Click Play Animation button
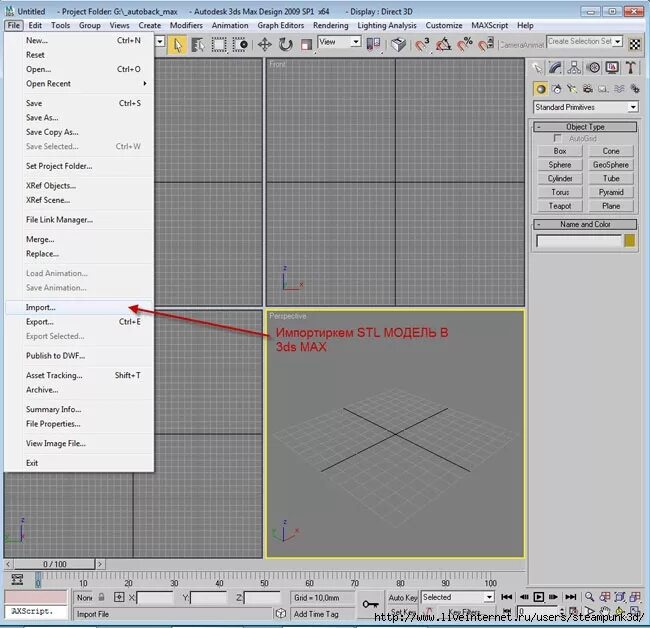 pos(538,597)
